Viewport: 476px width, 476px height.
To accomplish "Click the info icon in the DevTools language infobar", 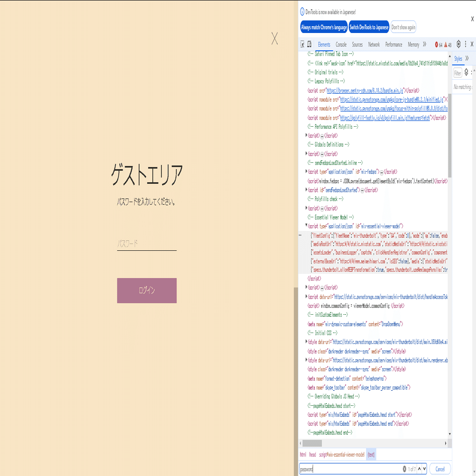I will [302, 12].
